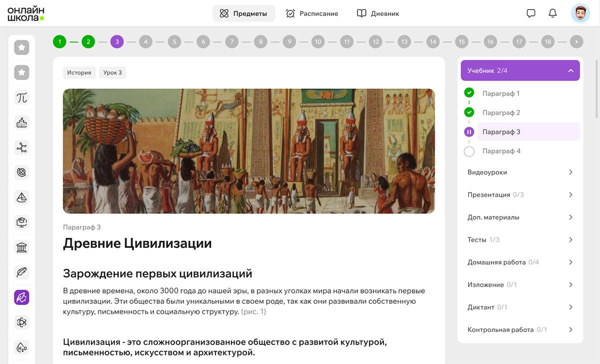Jump to lesson step 7
600x364 pixels.
click(231, 42)
